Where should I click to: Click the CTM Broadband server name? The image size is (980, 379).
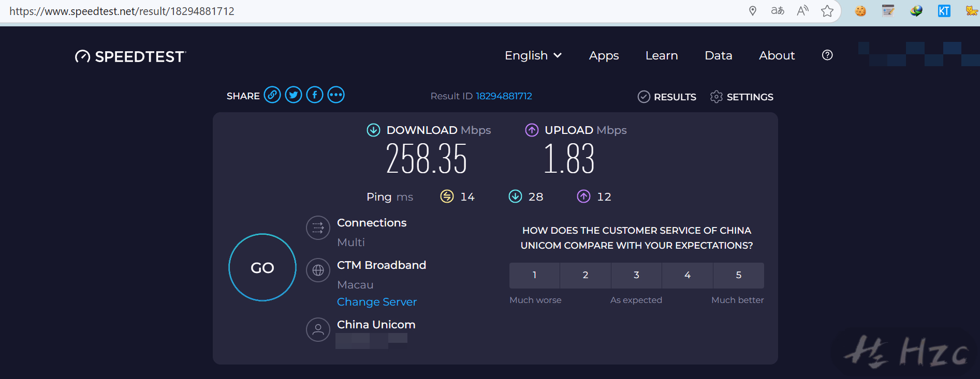point(382,265)
